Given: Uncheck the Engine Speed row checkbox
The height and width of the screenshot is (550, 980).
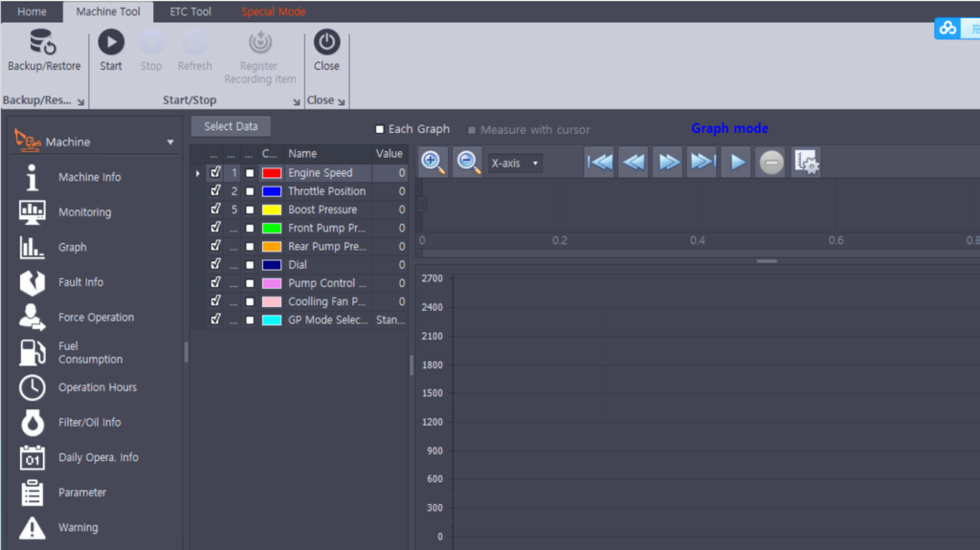Looking at the screenshot, I should click(215, 173).
